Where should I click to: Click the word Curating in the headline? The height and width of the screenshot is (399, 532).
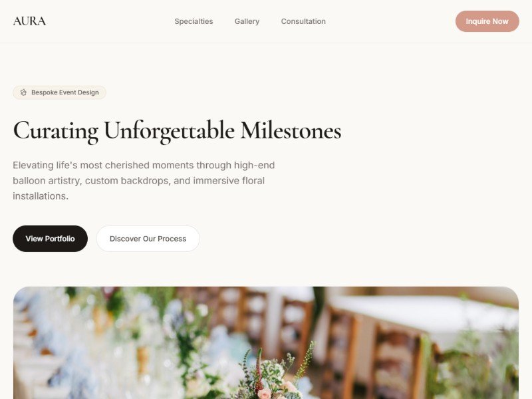tap(56, 131)
